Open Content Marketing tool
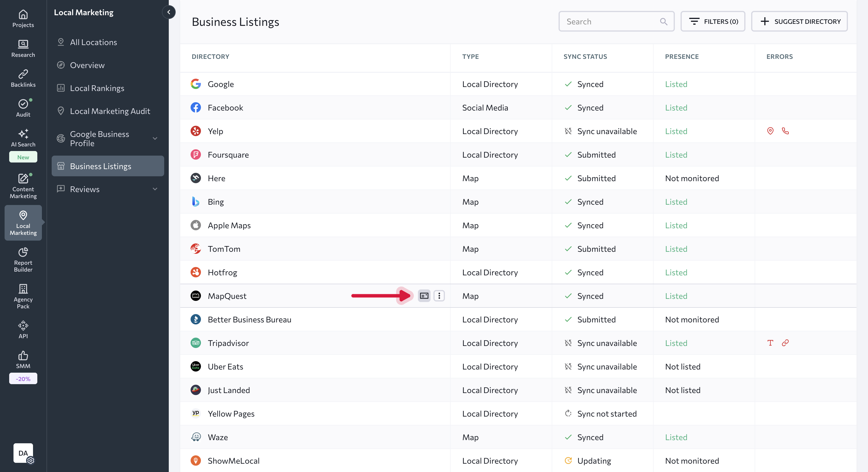 tap(23, 186)
